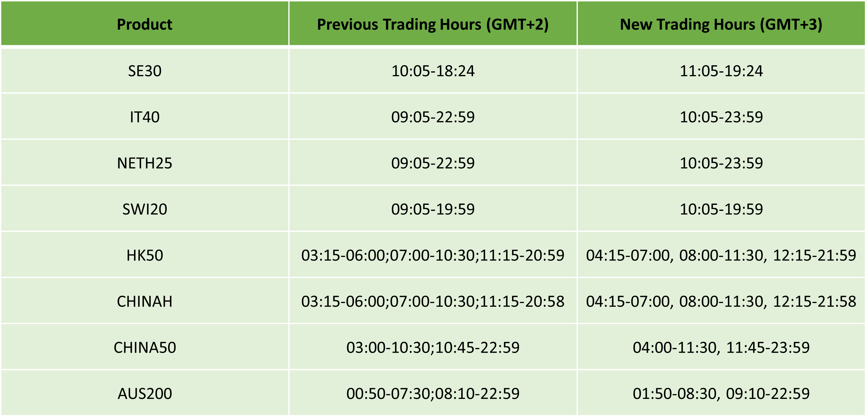Click the Product column header
Viewport: 868px width, 417px height.
click(x=145, y=24)
